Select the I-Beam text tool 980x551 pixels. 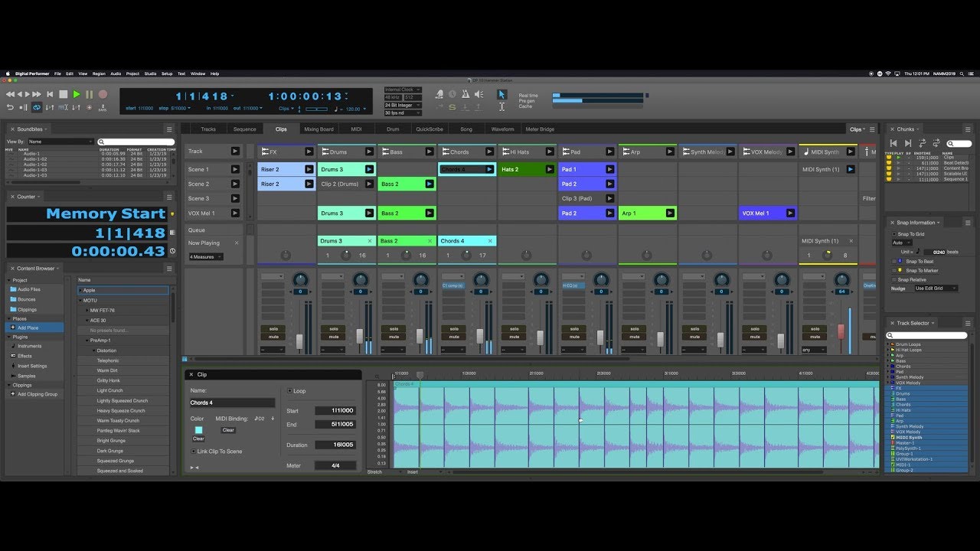coord(501,107)
